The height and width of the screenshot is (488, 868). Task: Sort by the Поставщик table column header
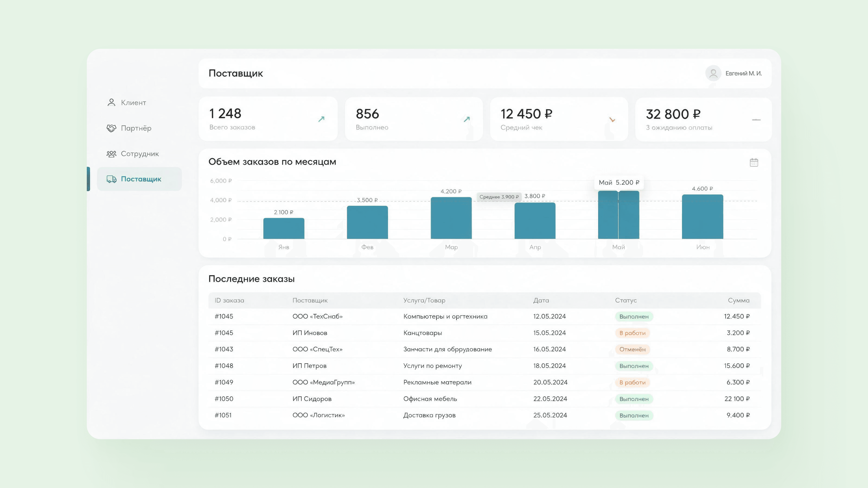point(310,300)
